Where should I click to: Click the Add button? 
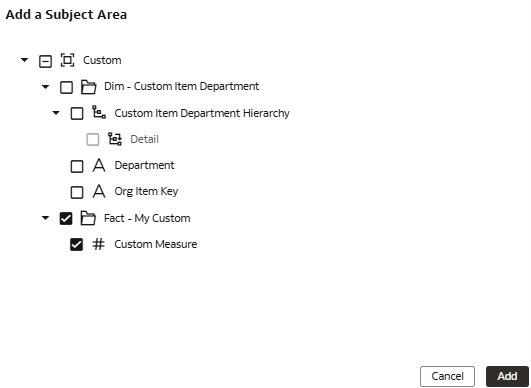click(507, 376)
